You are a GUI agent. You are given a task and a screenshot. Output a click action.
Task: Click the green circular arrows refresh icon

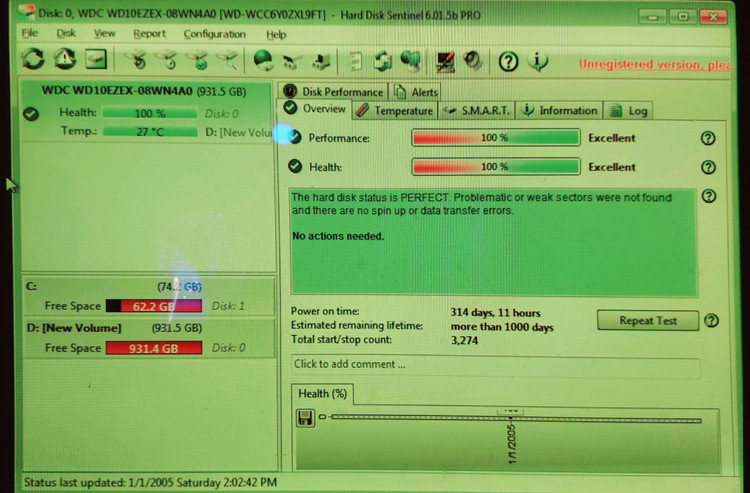pyautogui.click(x=33, y=59)
